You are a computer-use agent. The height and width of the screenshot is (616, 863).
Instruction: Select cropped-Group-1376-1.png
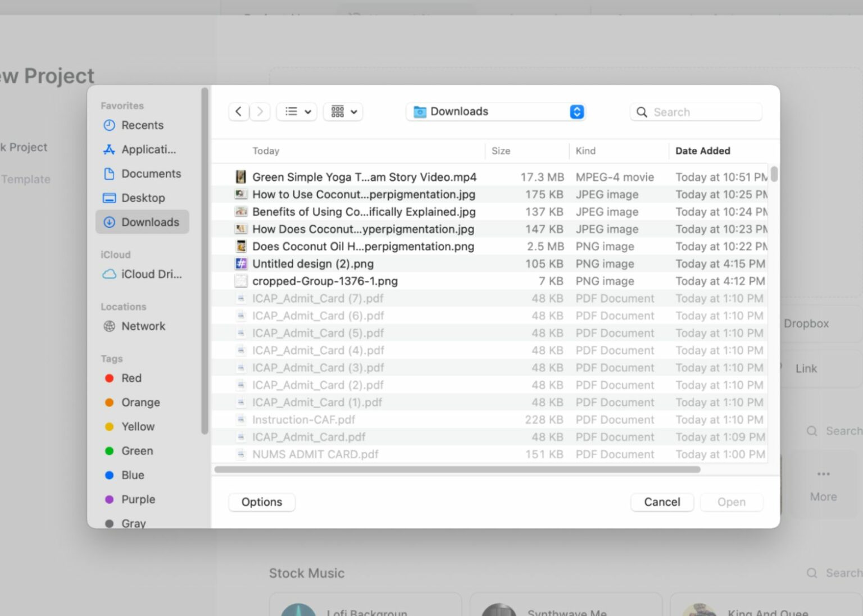point(490,281)
